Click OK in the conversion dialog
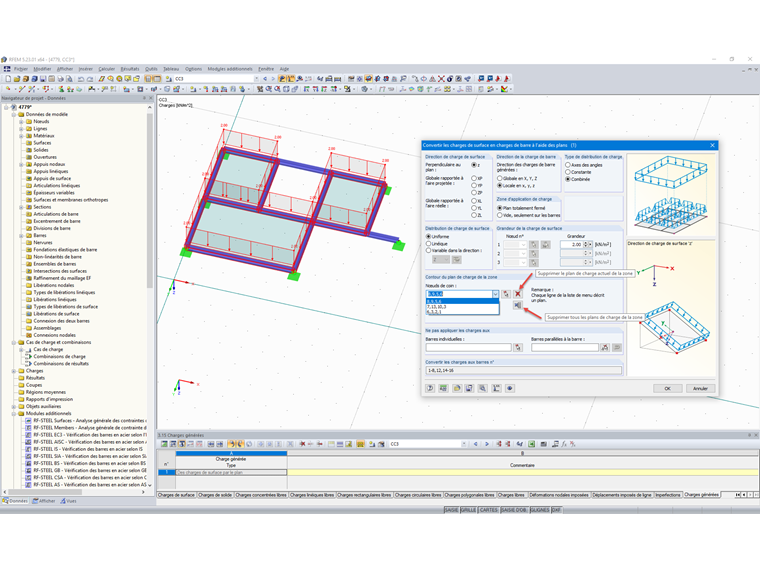 [667, 388]
